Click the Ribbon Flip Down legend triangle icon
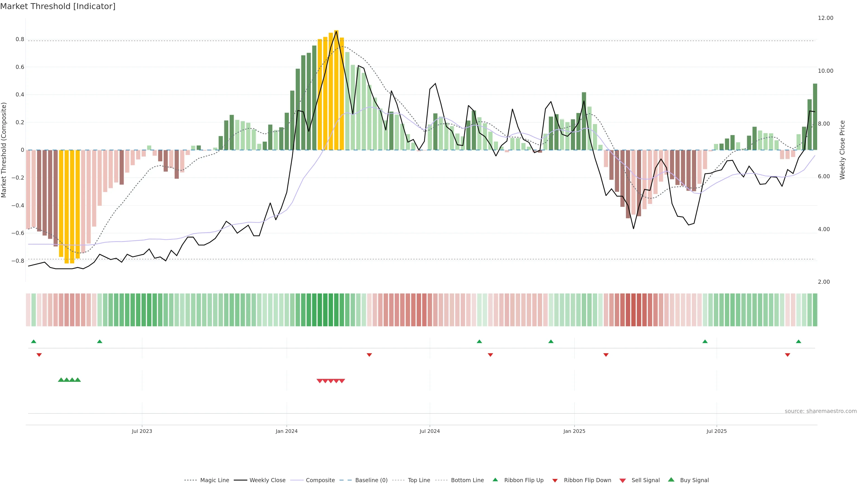 555,481
